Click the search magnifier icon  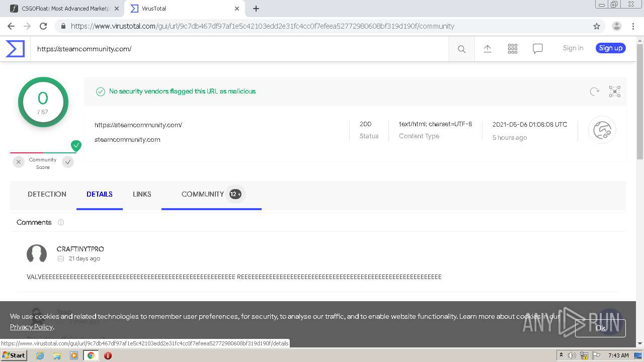coord(461,49)
